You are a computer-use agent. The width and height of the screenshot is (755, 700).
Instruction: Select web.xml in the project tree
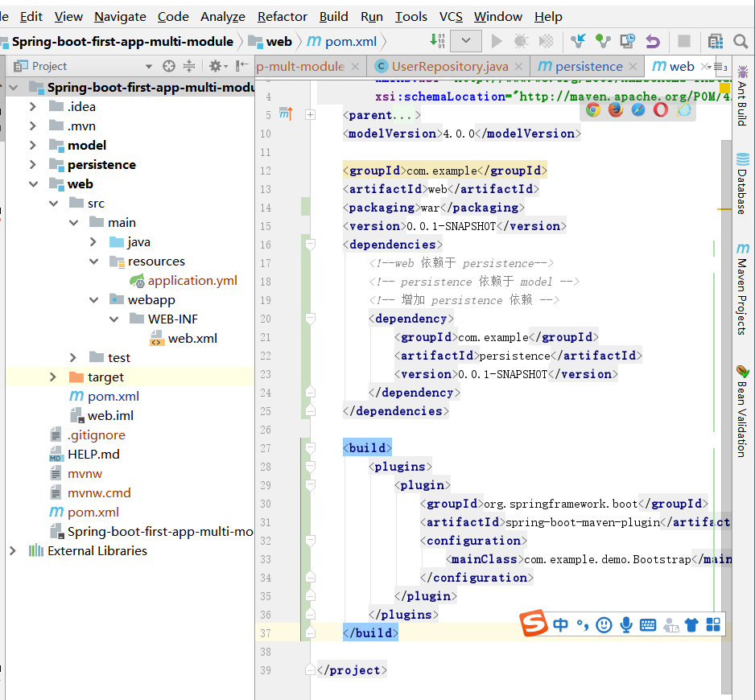click(192, 338)
